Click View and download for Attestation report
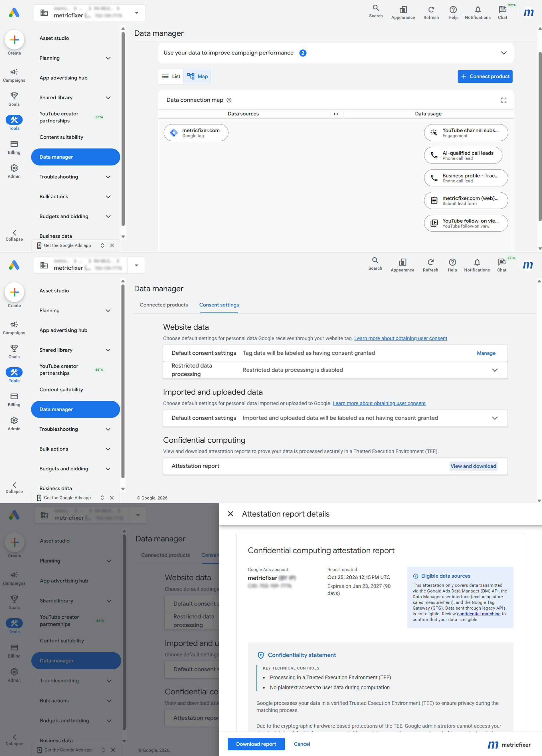542x756 pixels. (473, 466)
